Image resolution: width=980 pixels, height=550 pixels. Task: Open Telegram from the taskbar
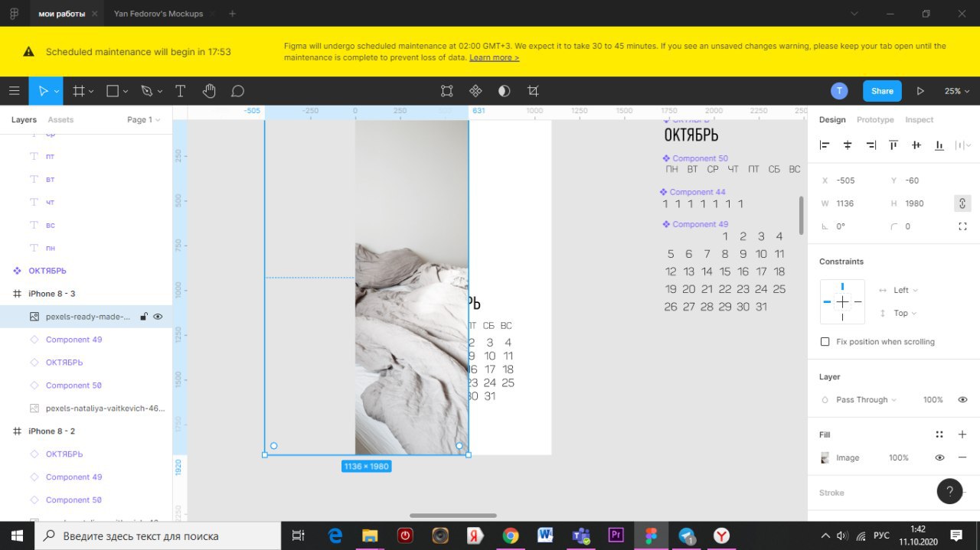tap(687, 535)
